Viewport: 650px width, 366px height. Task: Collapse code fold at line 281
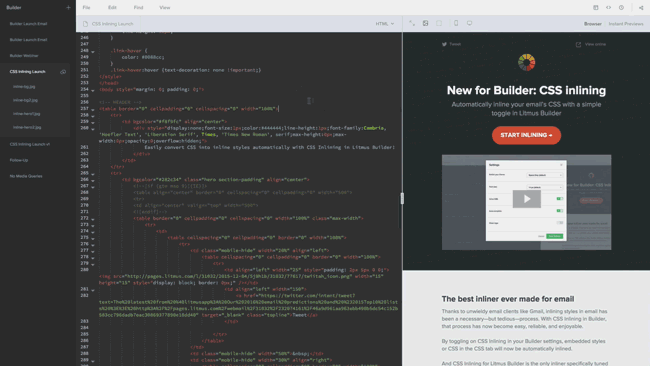click(x=93, y=290)
